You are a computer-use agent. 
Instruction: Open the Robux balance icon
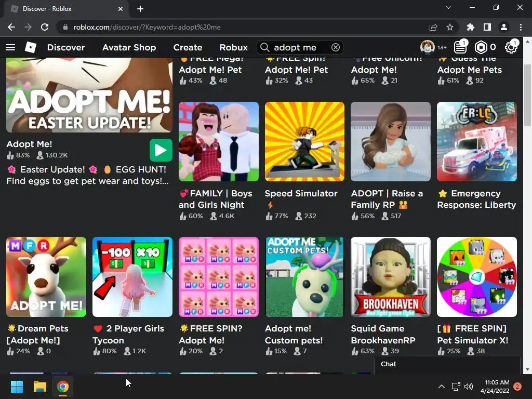(x=481, y=47)
